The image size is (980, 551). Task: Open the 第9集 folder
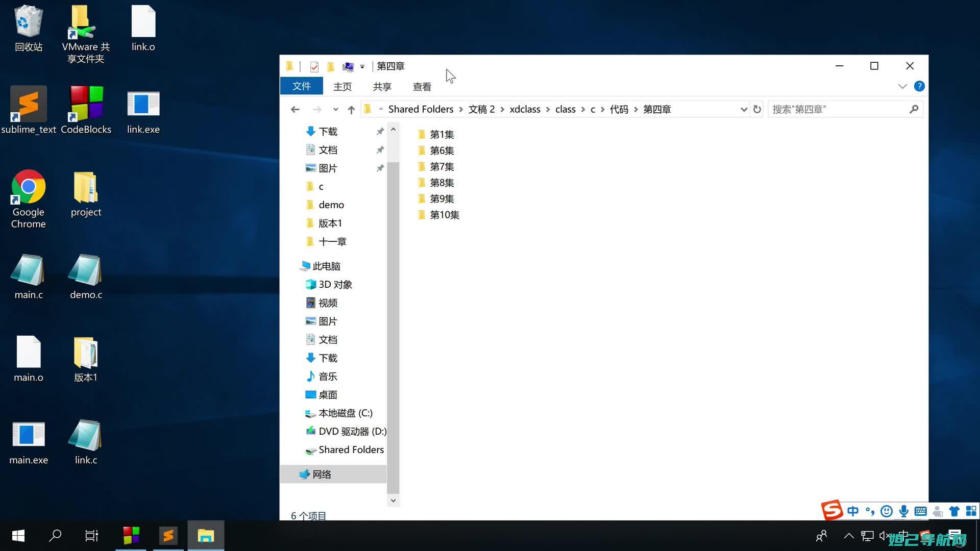pyautogui.click(x=442, y=198)
